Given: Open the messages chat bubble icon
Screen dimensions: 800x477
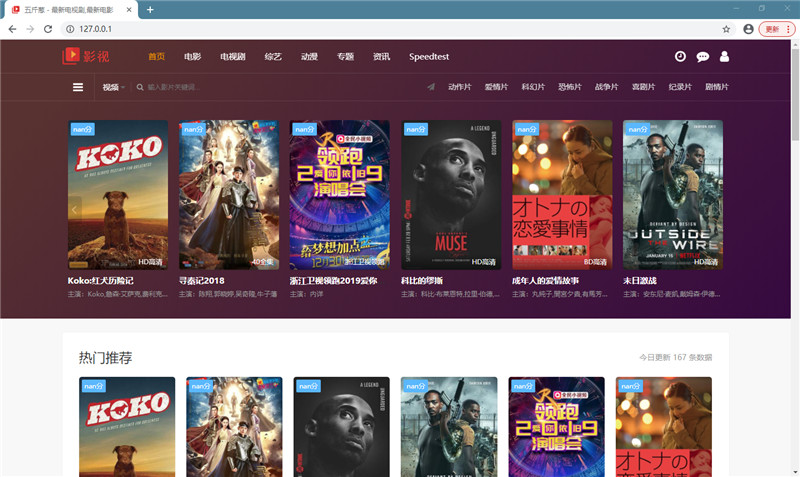Looking at the screenshot, I should (x=703, y=57).
